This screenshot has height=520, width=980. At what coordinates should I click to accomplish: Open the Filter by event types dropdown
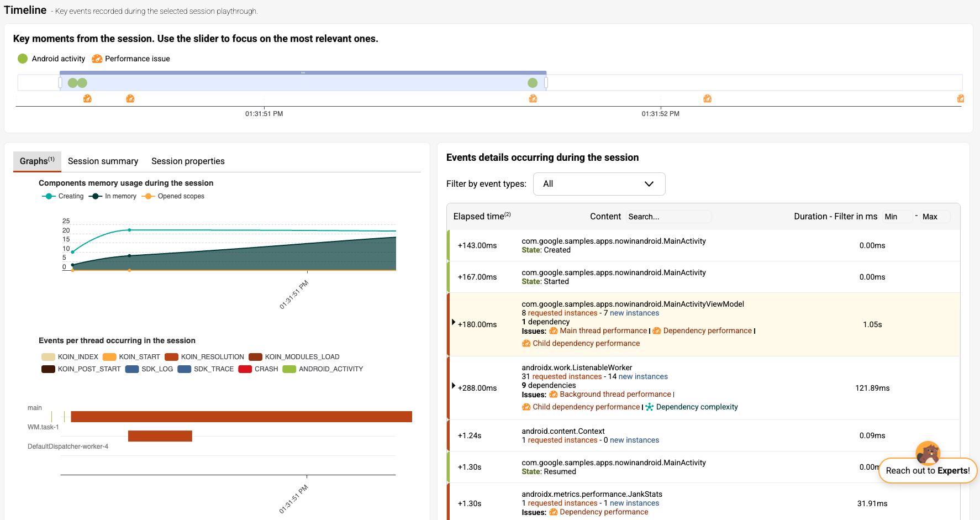[x=599, y=184]
